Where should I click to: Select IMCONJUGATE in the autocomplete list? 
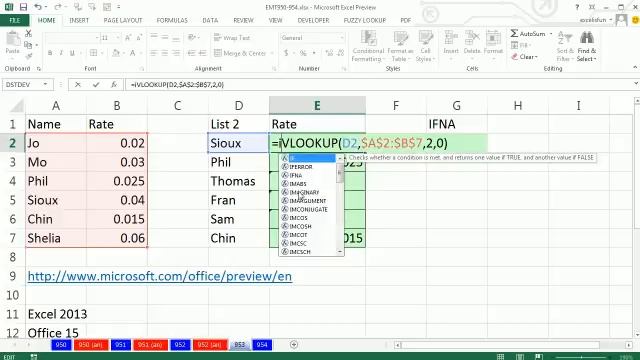[x=308, y=209]
